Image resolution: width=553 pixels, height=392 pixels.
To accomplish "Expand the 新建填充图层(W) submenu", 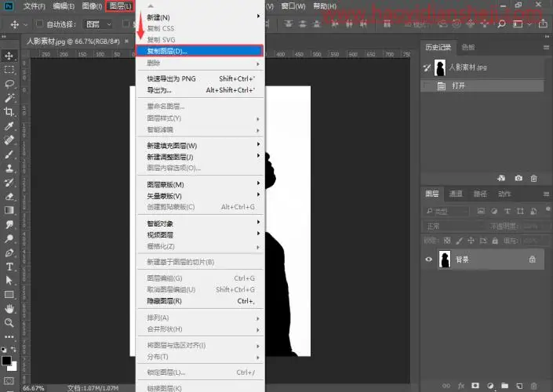I will pyautogui.click(x=200, y=145).
